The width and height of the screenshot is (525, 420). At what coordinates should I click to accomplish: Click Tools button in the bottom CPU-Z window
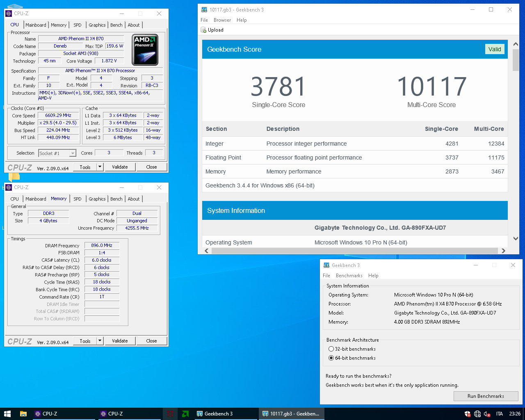[x=85, y=341]
